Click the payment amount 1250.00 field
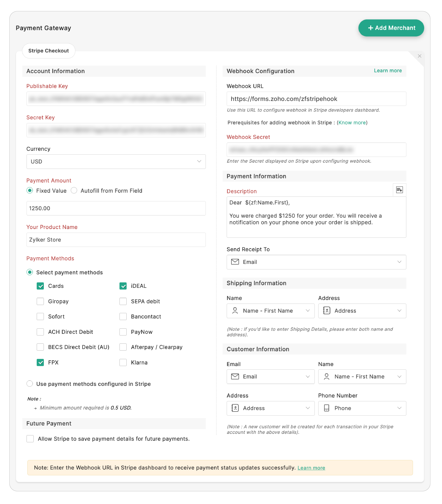 [116, 208]
